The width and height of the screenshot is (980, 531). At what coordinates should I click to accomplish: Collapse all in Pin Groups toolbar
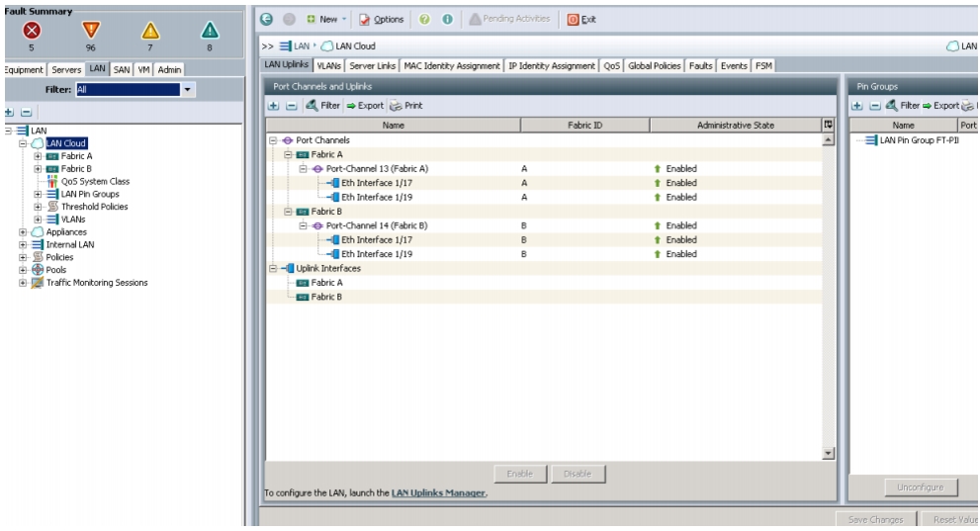(875, 106)
